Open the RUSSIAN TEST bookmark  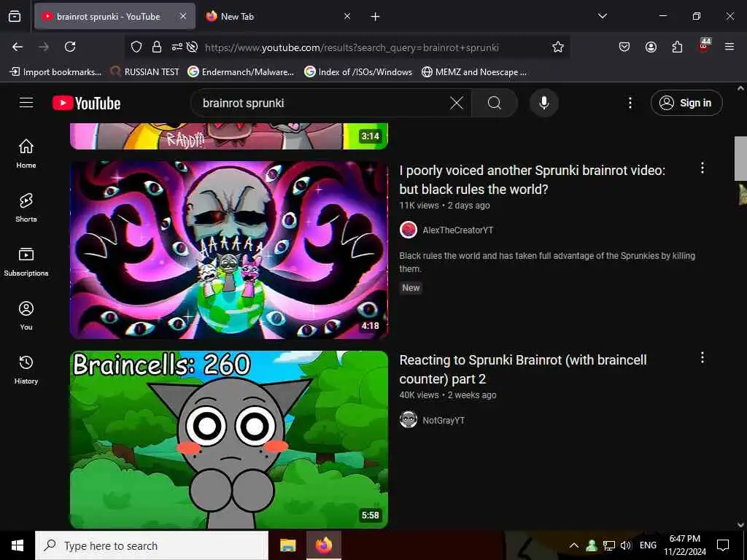click(x=145, y=72)
